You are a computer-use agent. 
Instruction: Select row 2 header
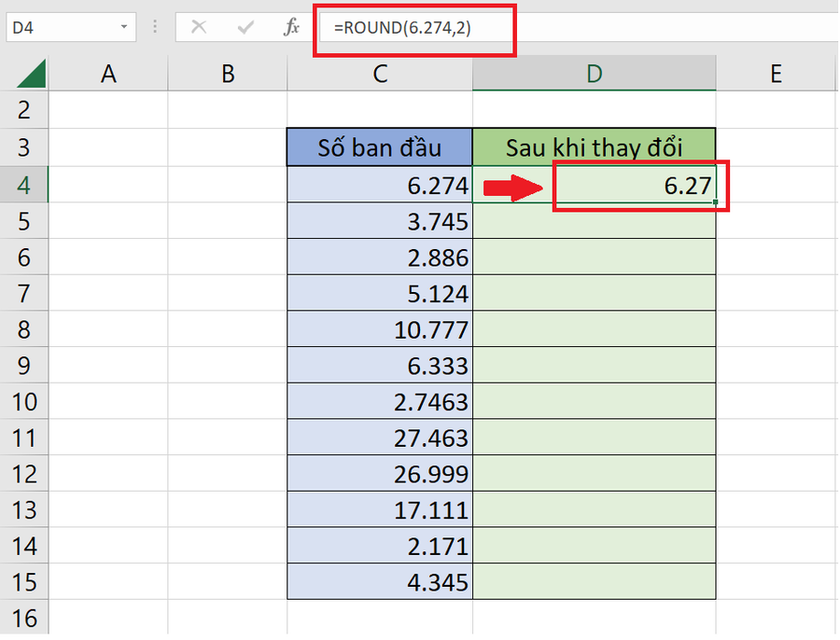23,110
